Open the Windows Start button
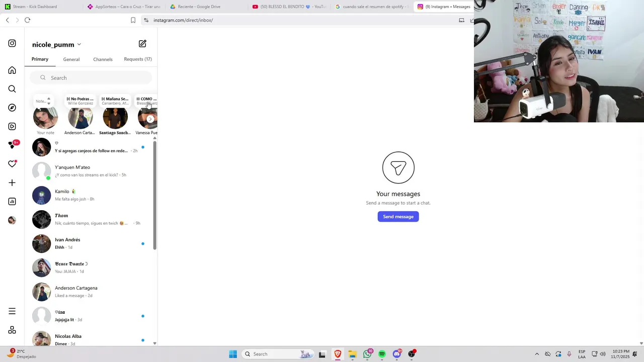The width and height of the screenshot is (644, 362). [233, 354]
